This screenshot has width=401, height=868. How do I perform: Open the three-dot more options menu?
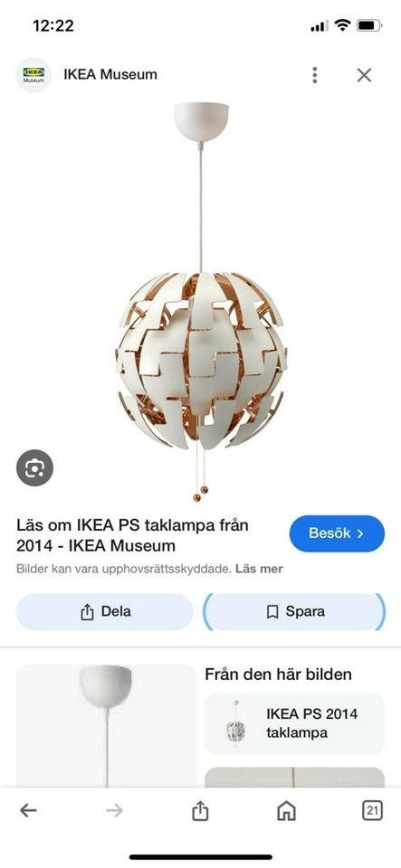315,75
